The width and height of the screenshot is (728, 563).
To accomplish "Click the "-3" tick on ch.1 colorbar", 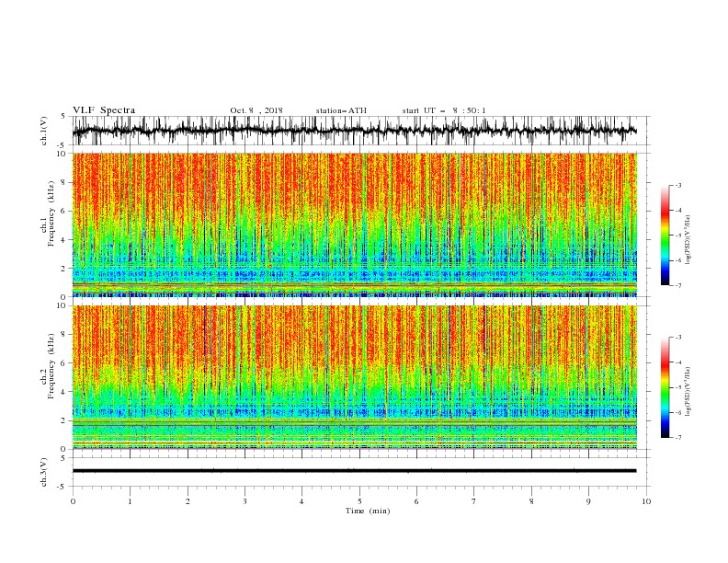I will (x=678, y=185).
